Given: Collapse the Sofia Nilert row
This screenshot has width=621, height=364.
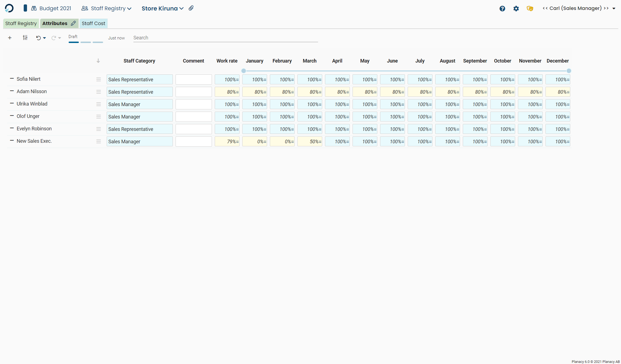Looking at the screenshot, I should (x=12, y=79).
